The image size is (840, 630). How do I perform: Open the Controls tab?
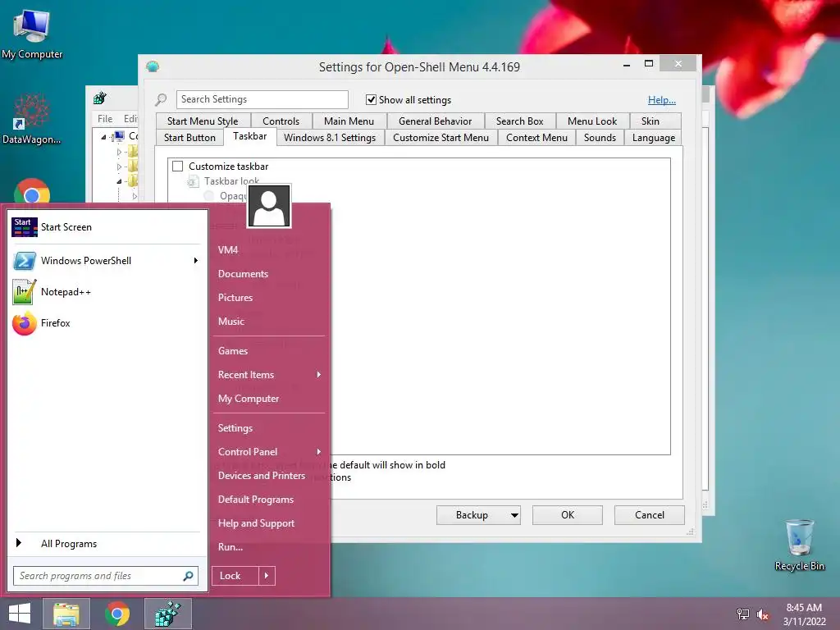point(281,121)
